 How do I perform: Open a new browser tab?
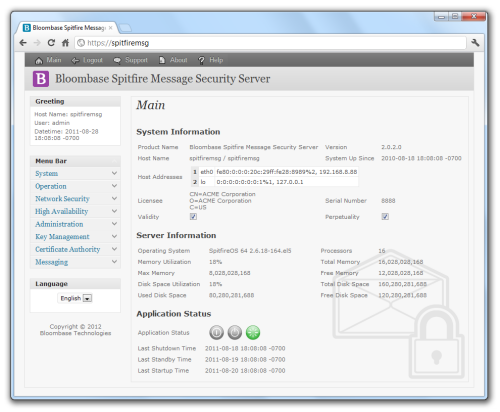[125, 28]
